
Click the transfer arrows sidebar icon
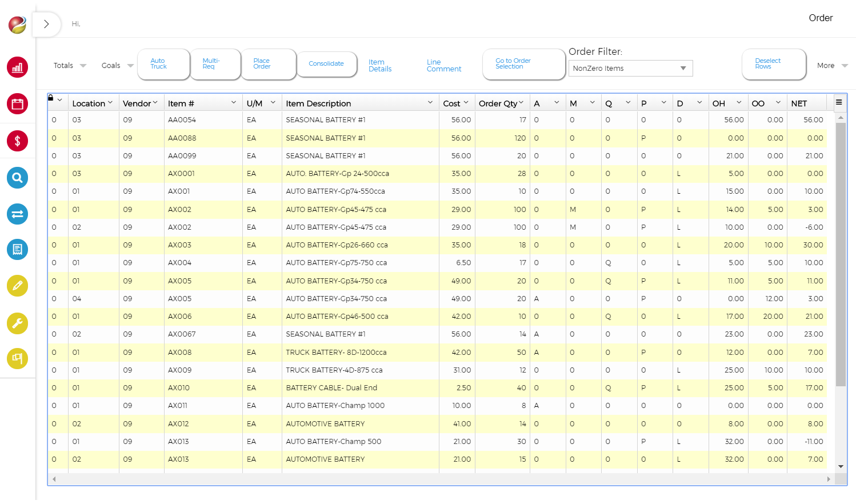tap(18, 214)
